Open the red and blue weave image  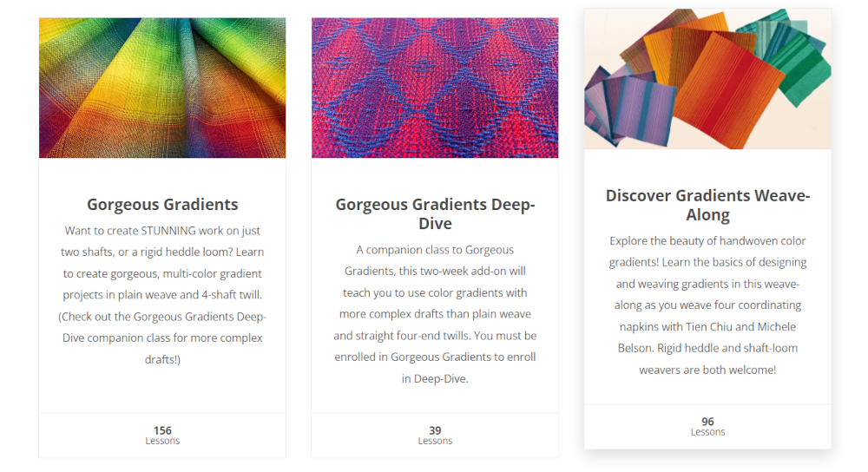coord(435,88)
